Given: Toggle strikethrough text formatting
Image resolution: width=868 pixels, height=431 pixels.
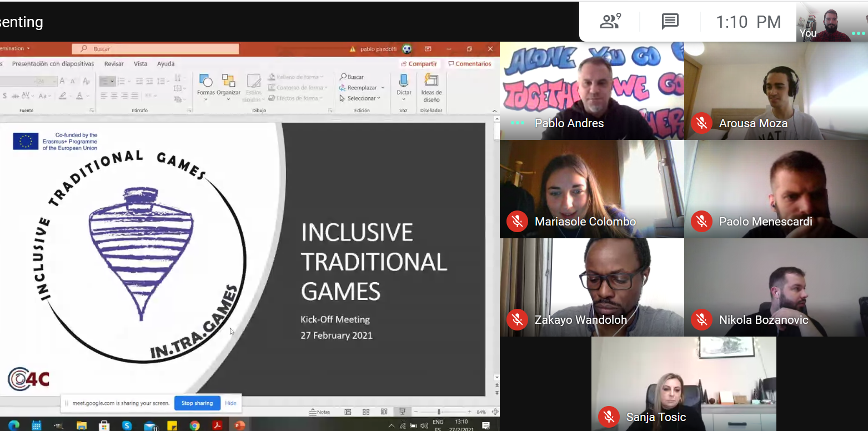Looking at the screenshot, I should pyautogui.click(x=17, y=96).
